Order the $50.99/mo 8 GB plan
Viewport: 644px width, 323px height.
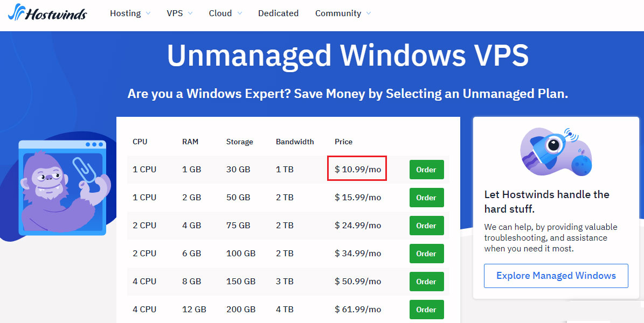pyautogui.click(x=426, y=281)
